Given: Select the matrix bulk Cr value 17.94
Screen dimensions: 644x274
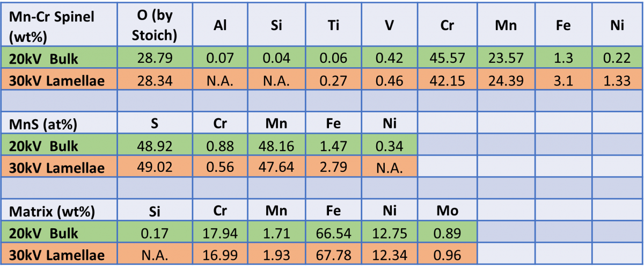Looking at the screenshot, I should 220,234.
